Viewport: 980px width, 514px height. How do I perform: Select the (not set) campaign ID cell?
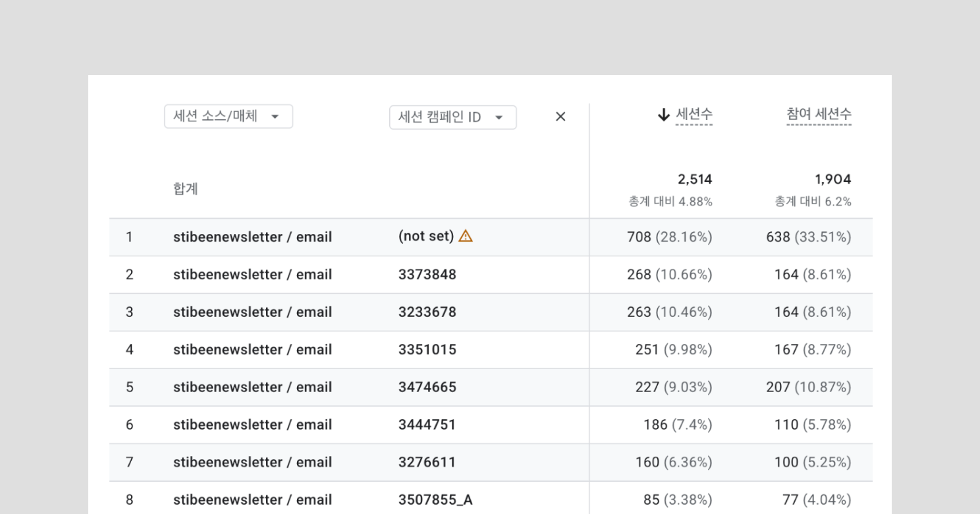pos(426,237)
